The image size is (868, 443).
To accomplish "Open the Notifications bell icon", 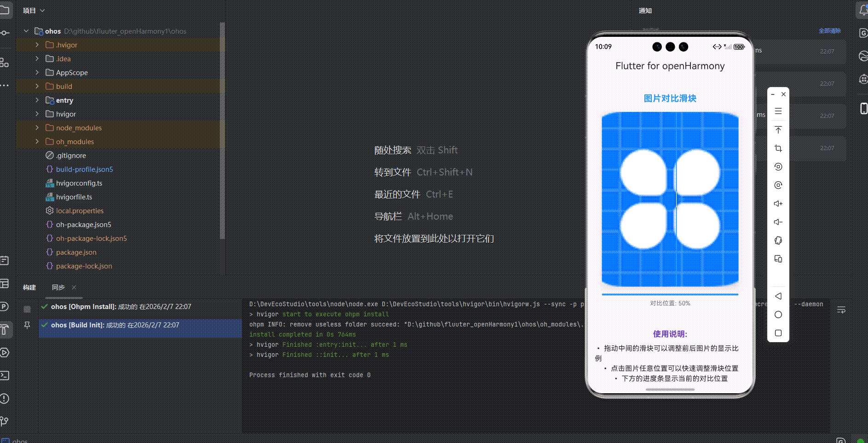I will (x=863, y=10).
